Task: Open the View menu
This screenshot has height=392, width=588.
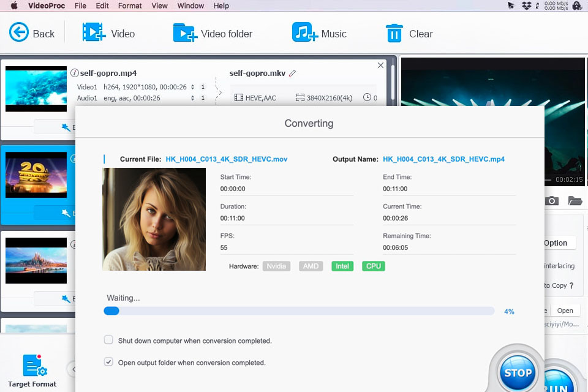Action: (159, 6)
